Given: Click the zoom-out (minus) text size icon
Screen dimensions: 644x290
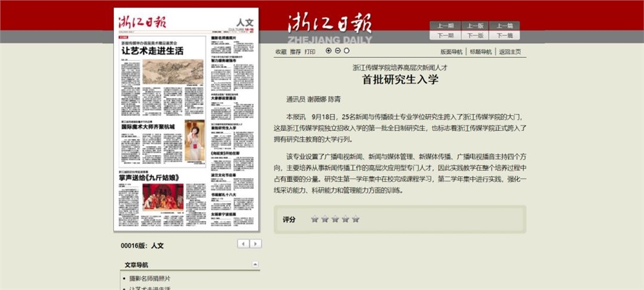Looking at the screenshot, I should pos(337,50).
